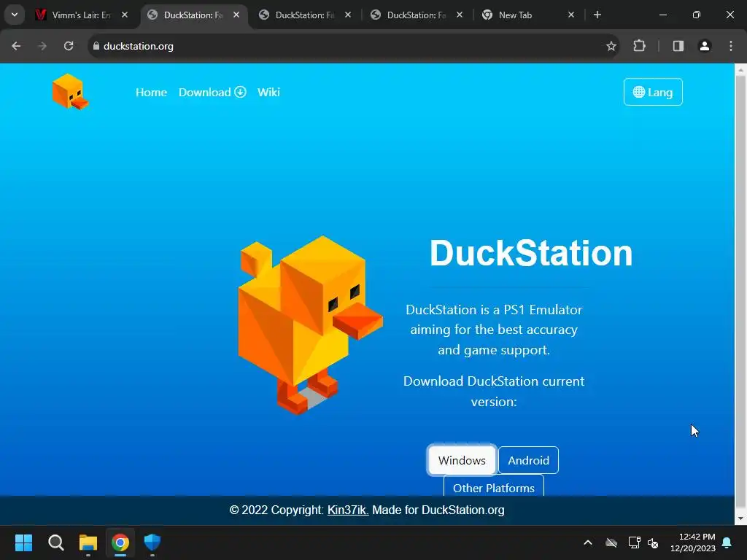Select the Android download button
Viewport: 747px width, 560px height.
click(528, 460)
